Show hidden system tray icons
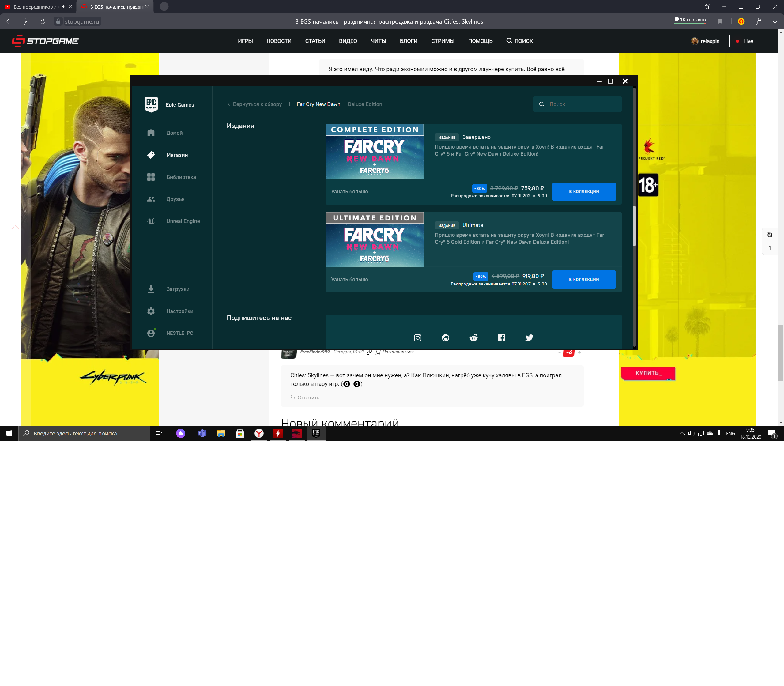 [x=682, y=433]
